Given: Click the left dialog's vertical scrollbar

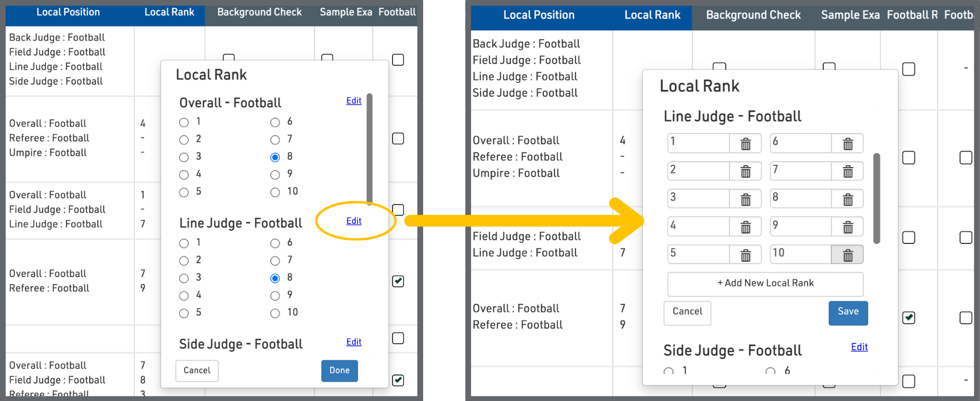Looking at the screenshot, I should 369,148.
